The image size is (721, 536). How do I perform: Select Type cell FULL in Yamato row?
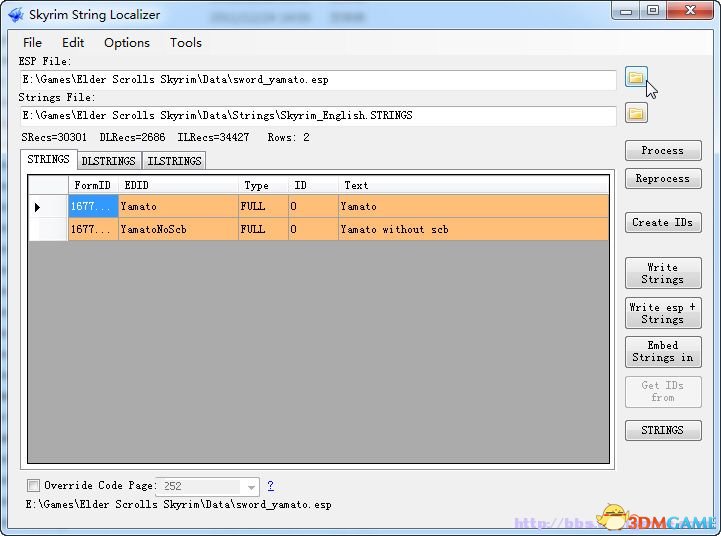(x=263, y=206)
